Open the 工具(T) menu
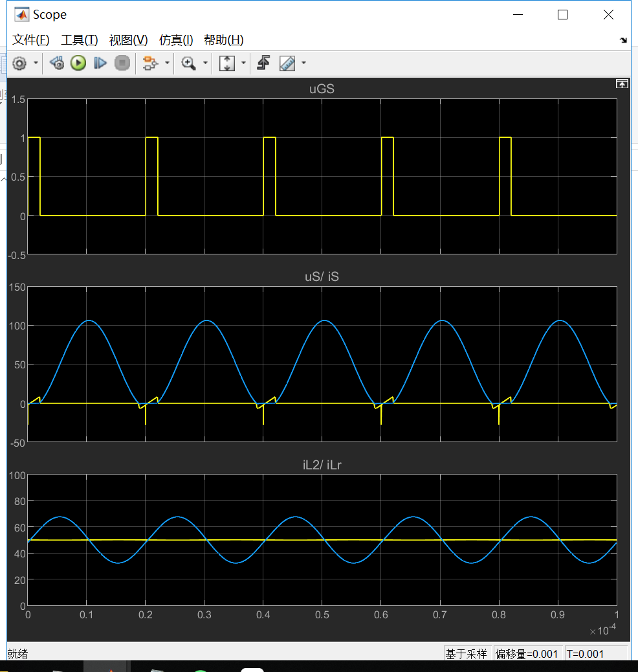The height and width of the screenshot is (672, 638). pos(80,40)
